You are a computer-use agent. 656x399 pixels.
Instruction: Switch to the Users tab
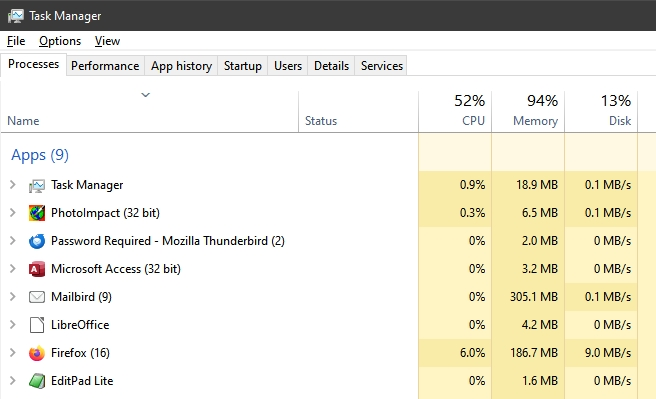tap(288, 66)
